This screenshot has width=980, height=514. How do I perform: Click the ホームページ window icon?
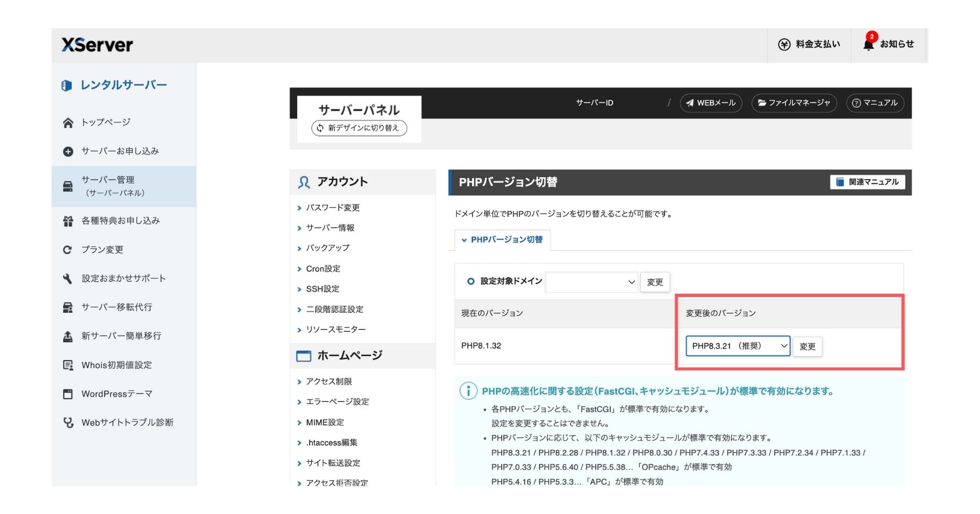pos(303,356)
